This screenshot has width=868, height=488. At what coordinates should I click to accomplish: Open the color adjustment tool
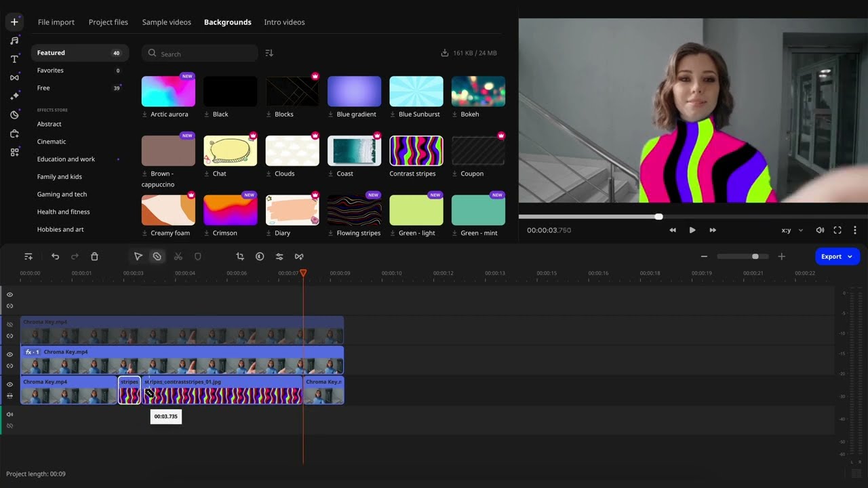260,256
